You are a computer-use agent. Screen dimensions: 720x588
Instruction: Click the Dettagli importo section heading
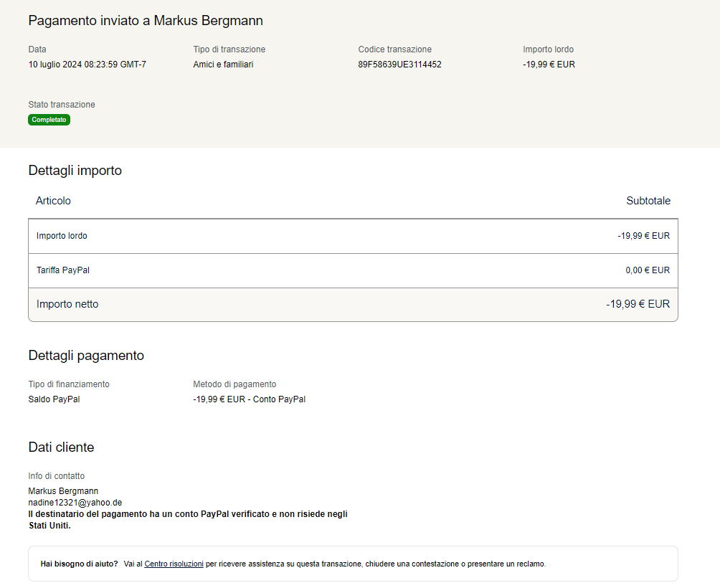point(75,171)
